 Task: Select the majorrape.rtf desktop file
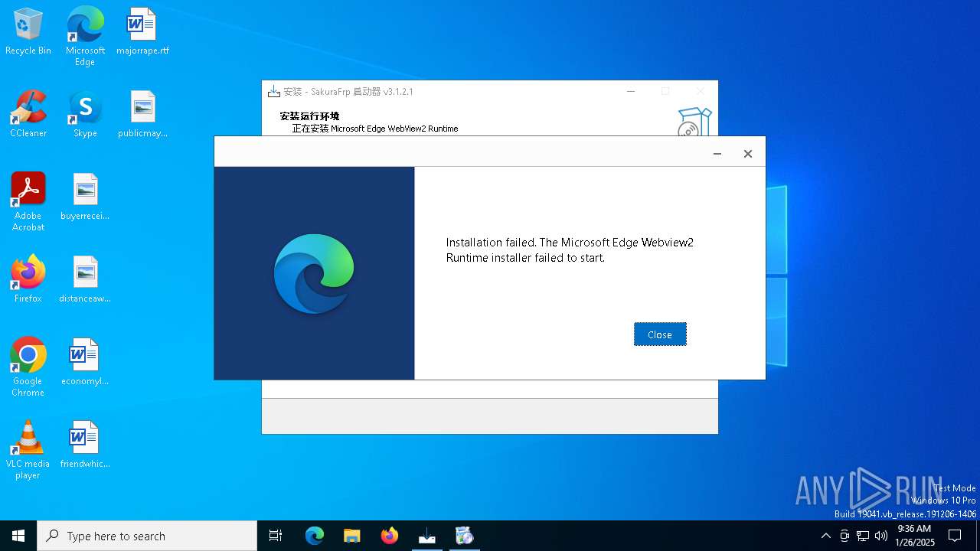(x=142, y=32)
